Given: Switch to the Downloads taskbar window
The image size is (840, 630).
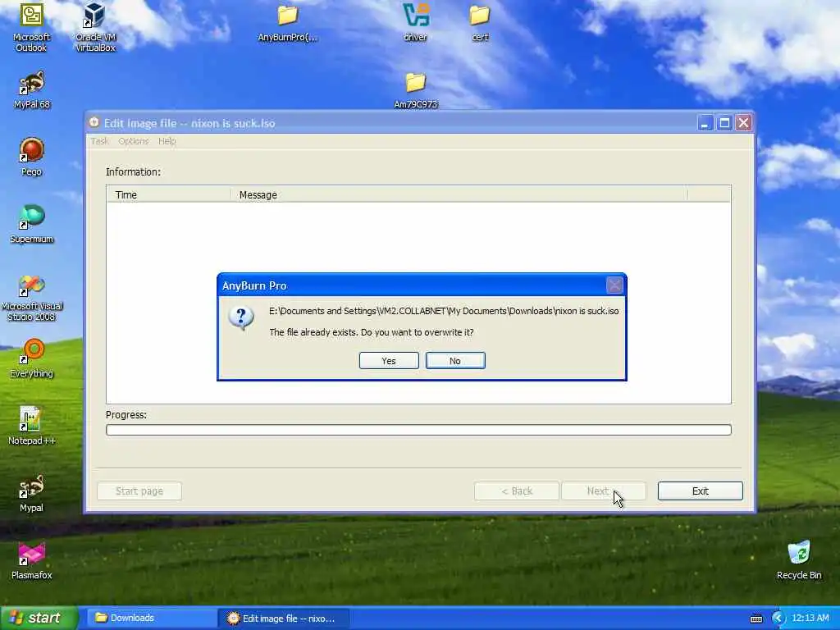Looking at the screenshot, I should [150, 619].
